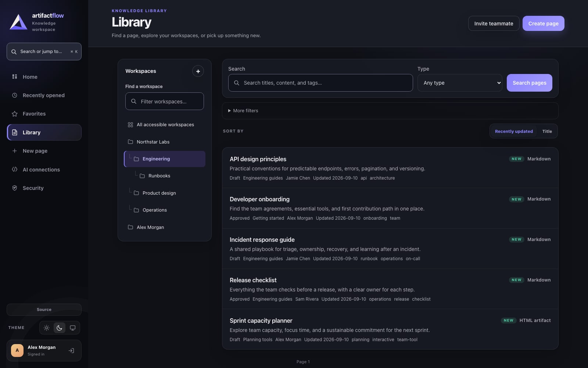This screenshot has width=588, height=368.
Task: Click the Alex Morgan user avatar
Action: pos(17,350)
